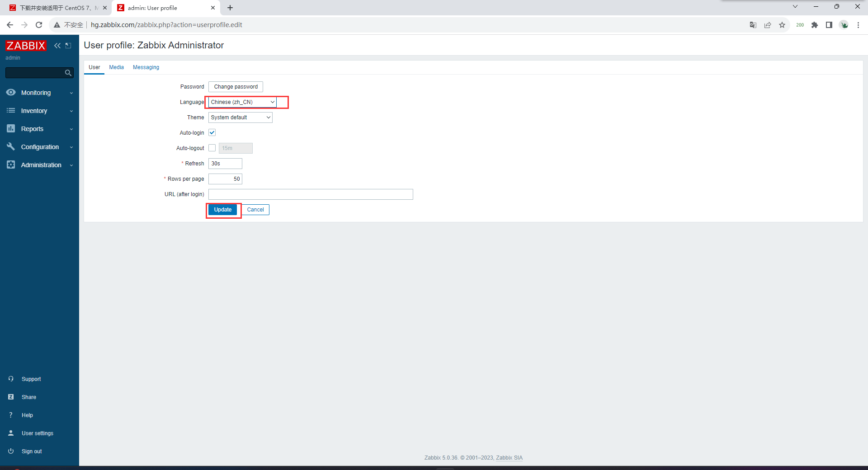
Task: Expand the Reports menu chevron
Action: [x=71, y=129]
